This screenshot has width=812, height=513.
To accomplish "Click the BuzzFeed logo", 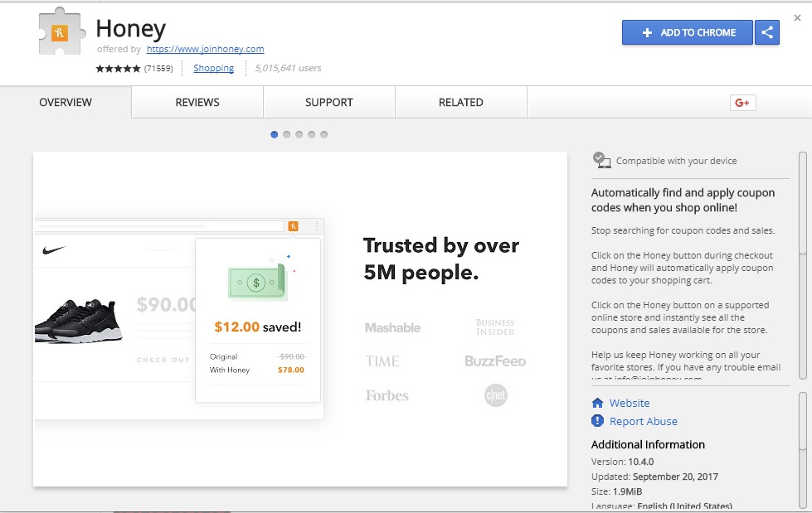I will pos(495,361).
